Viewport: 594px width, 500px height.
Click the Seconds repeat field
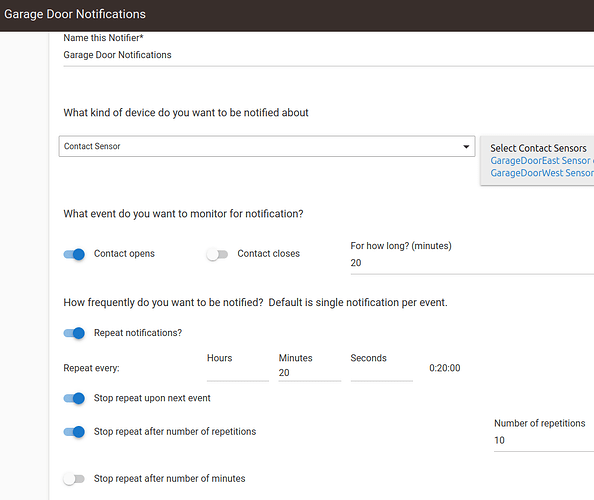[x=381, y=373]
